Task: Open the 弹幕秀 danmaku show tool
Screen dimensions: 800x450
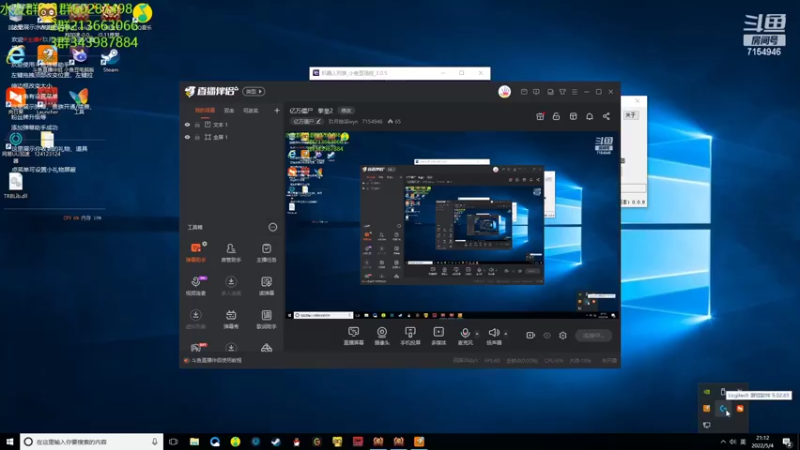Action: (x=231, y=319)
